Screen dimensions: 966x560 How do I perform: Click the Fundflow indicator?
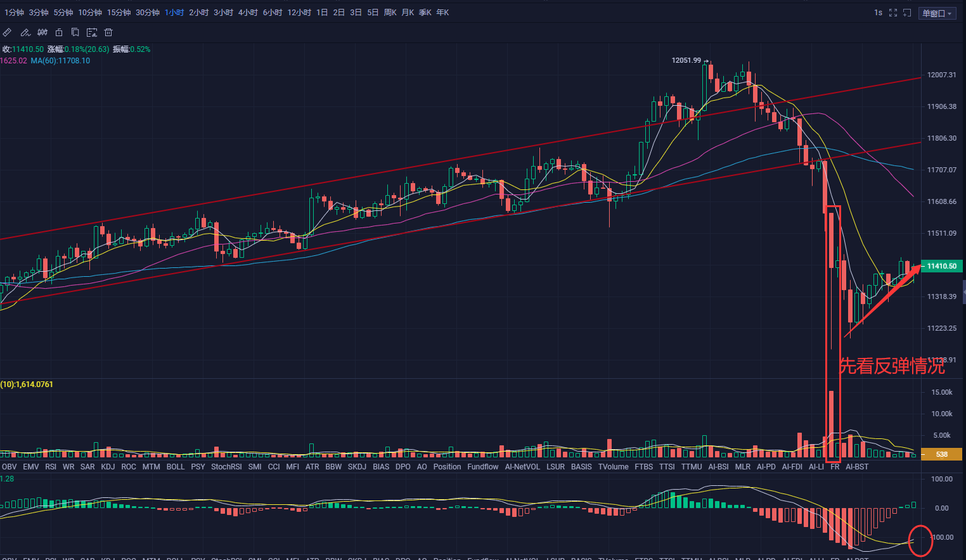[482, 467]
